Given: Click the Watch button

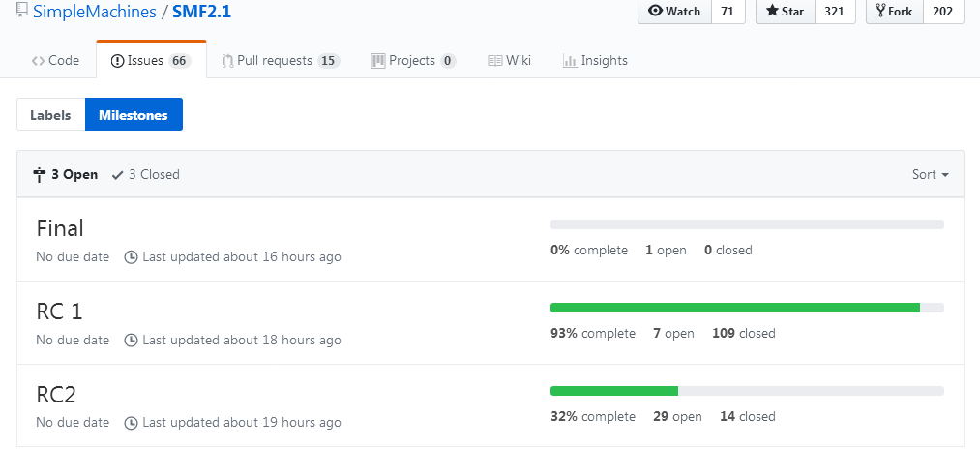Looking at the screenshot, I should 674,11.
